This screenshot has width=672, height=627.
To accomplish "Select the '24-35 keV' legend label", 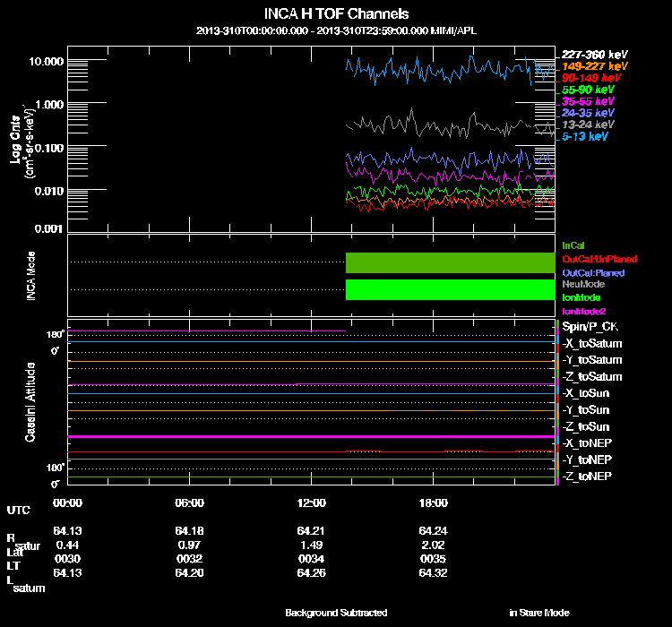I will click(588, 113).
